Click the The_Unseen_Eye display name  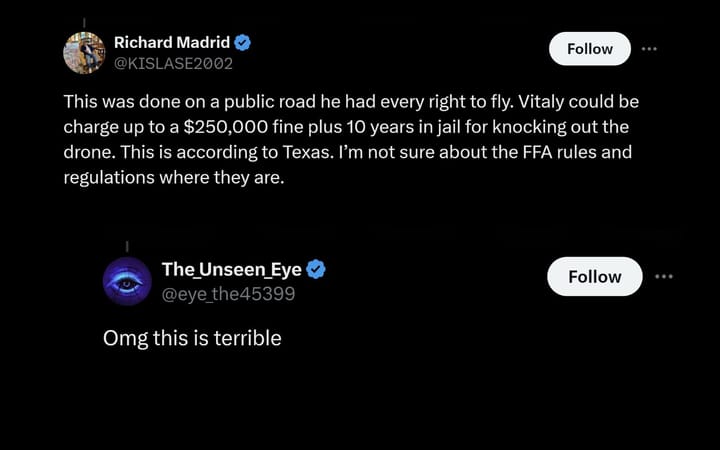point(233,270)
